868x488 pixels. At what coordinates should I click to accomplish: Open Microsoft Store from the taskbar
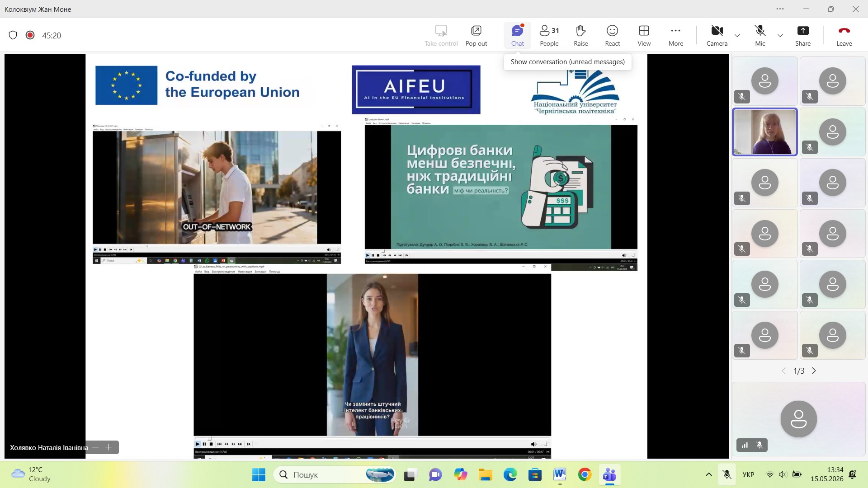pyautogui.click(x=535, y=475)
